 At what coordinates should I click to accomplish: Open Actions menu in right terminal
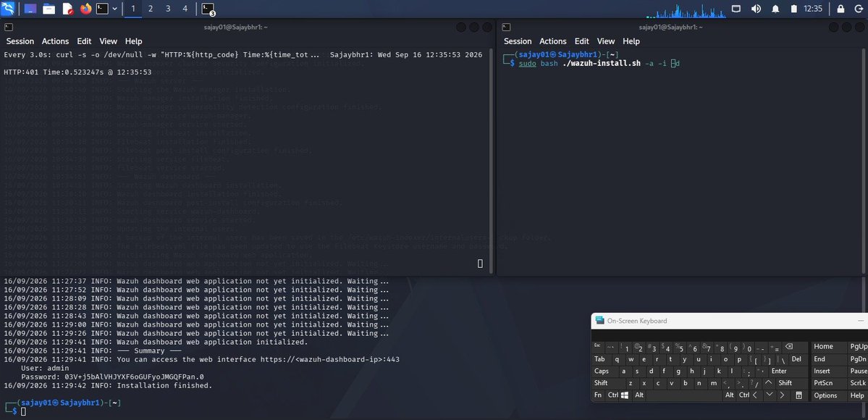pos(553,41)
